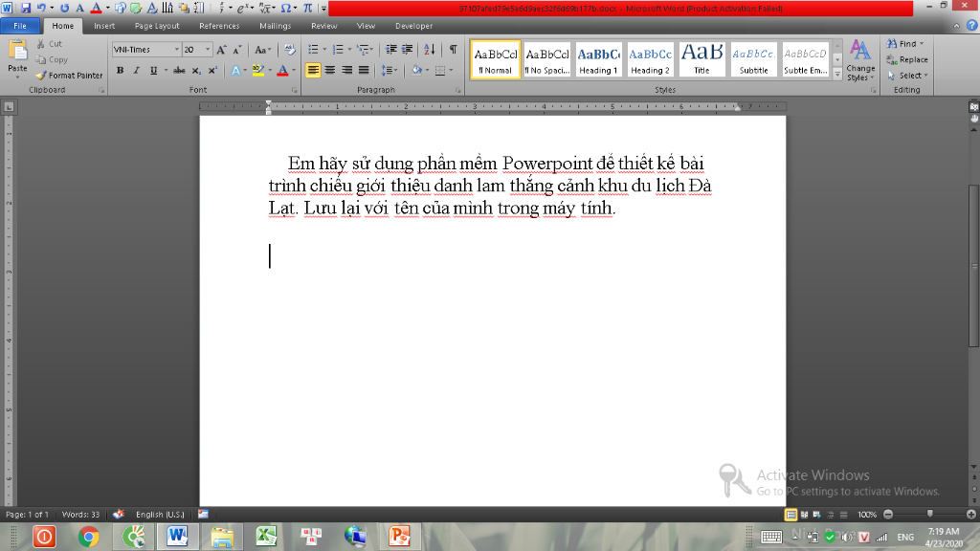This screenshot has height=551, width=980.
Task: Center the paragraph text
Action: (x=330, y=71)
